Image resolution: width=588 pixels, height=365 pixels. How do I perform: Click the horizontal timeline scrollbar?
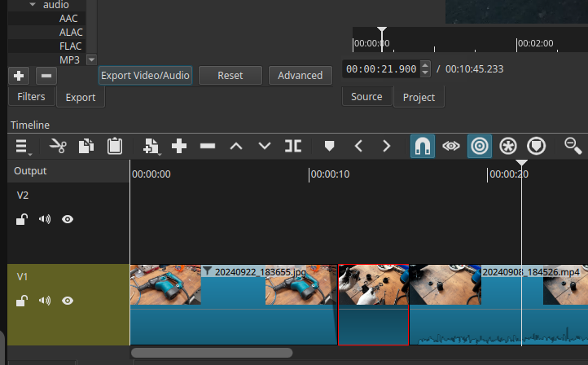212,353
